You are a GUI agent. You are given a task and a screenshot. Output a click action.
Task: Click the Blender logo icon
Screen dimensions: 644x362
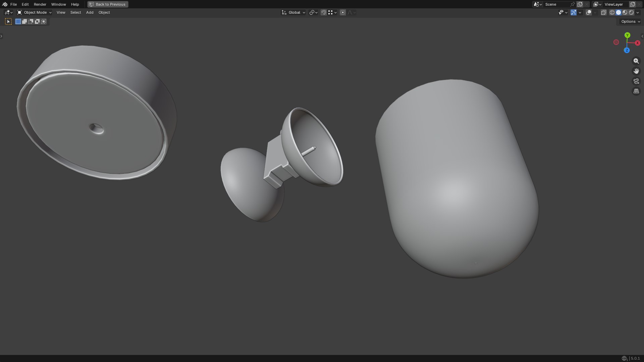[5, 4]
